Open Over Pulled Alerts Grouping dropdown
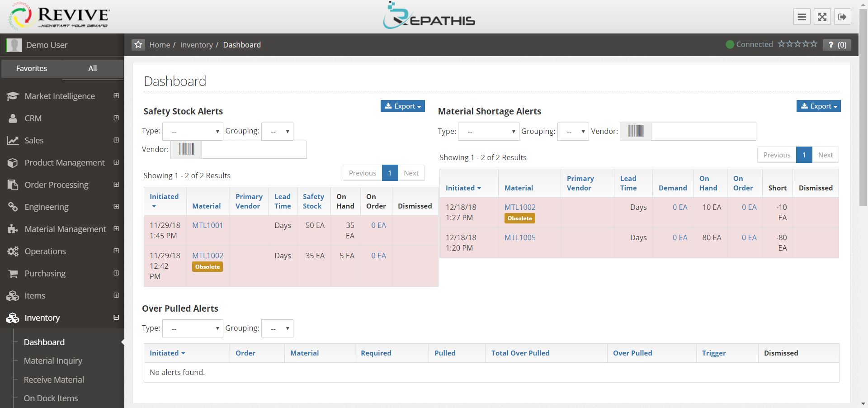The height and width of the screenshot is (408, 868). point(277,328)
